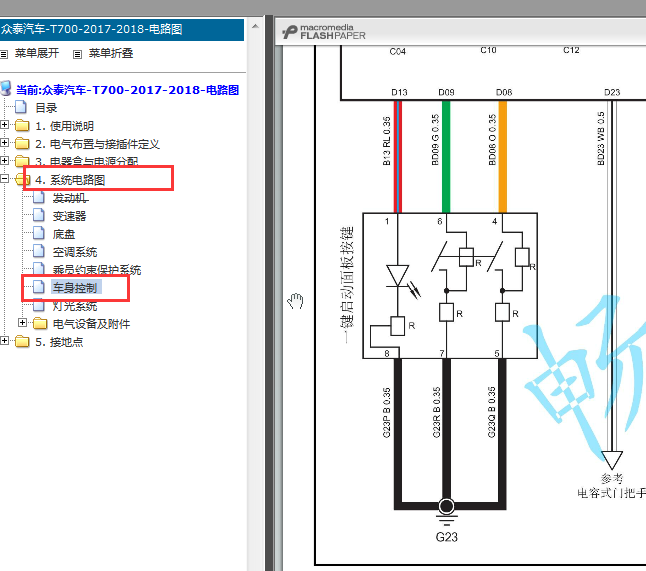
Task: Expand the 5. 接地点 folder
Action: (5, 340)
